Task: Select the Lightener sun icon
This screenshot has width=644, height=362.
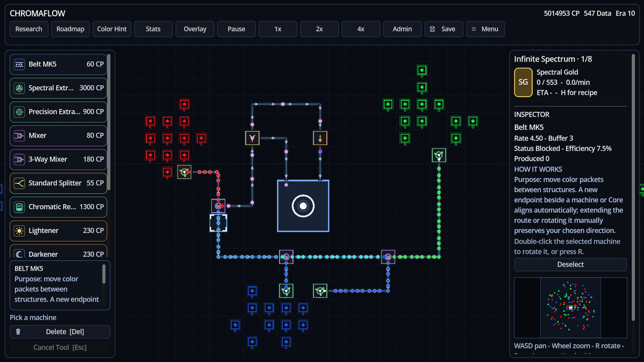Action: click(19, 231)
